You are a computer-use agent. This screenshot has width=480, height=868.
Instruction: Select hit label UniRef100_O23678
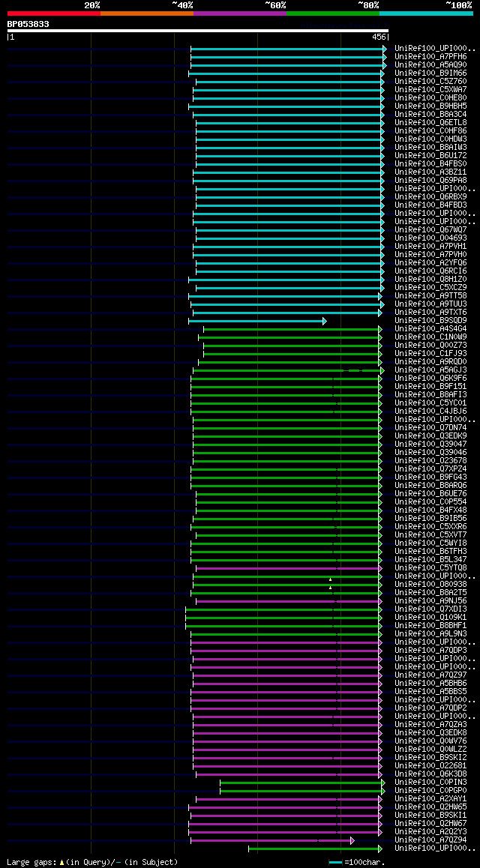click(x=430, y=461)
